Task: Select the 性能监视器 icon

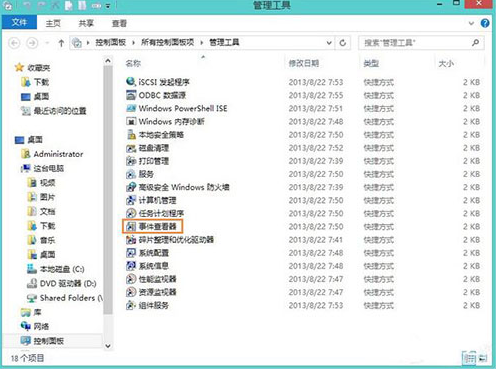Action: (131, 279)
